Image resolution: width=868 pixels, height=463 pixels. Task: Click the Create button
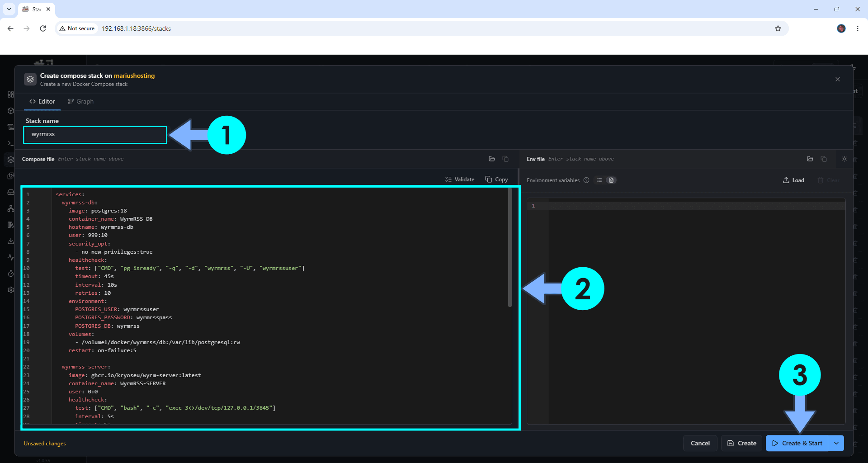point(742,444)
